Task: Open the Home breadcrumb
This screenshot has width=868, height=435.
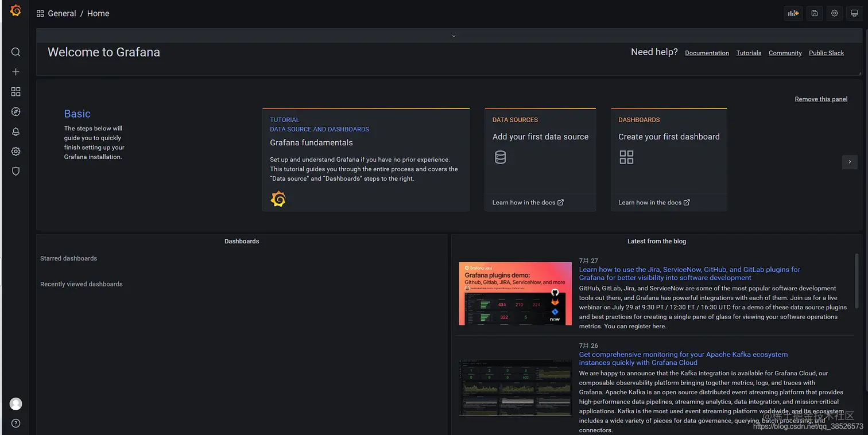Action: 98,13
